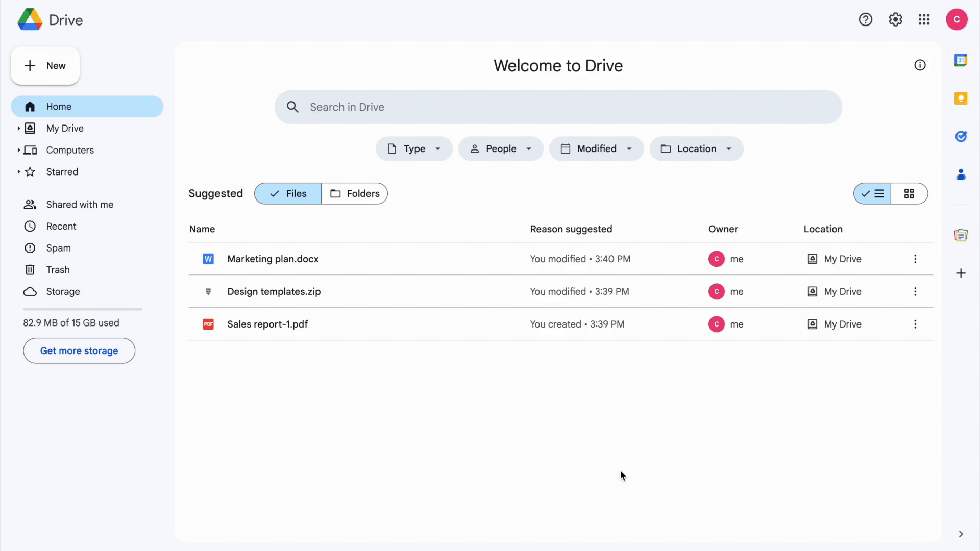Viewport: 980px width, 551px height.
Task: Switch to grid layout view
Action: click(x=909, y=194)
